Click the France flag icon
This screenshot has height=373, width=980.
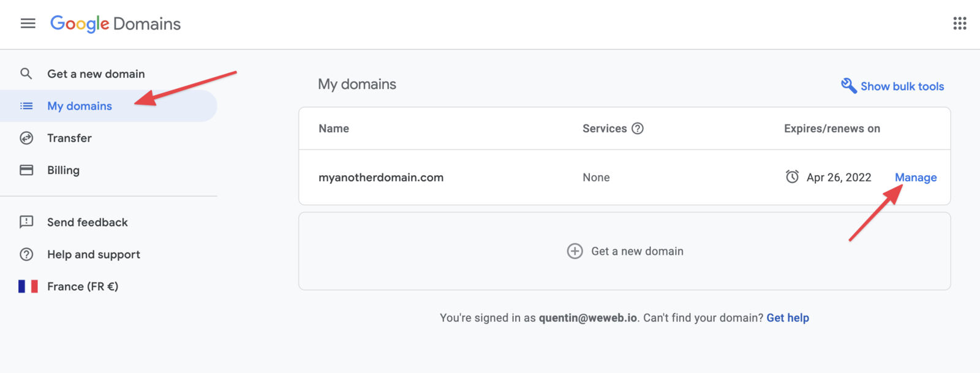tap(28, 287)
